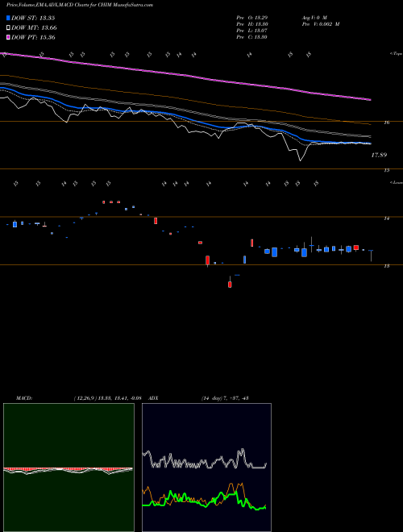Image resolution: width=403 pixels, height=532 pixels.
Task: Click the MACD: heading
Action: click(x=24, y=398)
